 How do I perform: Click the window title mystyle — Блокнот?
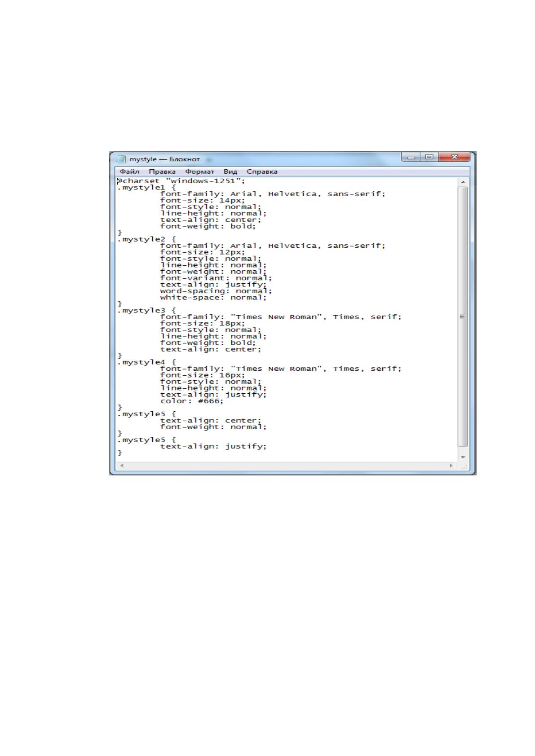click(x=164, y=159)
